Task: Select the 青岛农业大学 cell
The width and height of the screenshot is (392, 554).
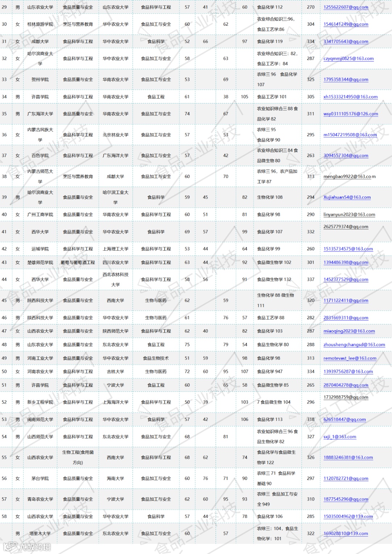Action: click(x=40, y=499)
